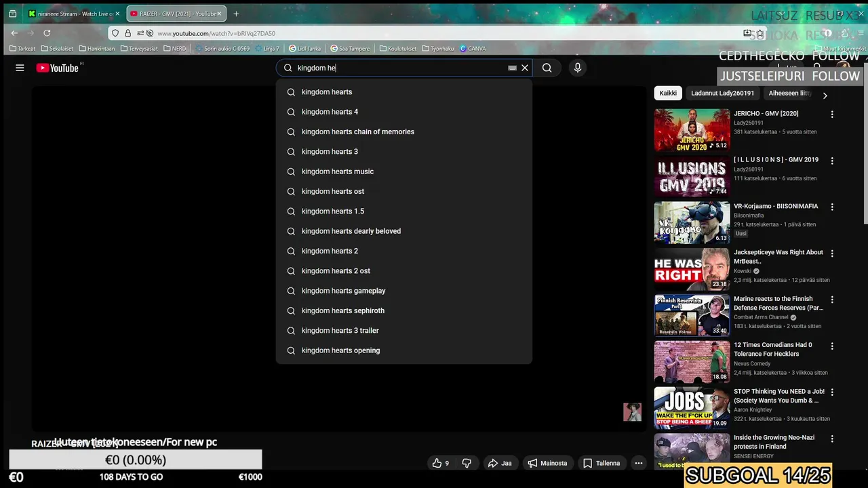Reload the page with the refresh icon
This screenshot has height=488, width=868.
click(x=47, y=33)
